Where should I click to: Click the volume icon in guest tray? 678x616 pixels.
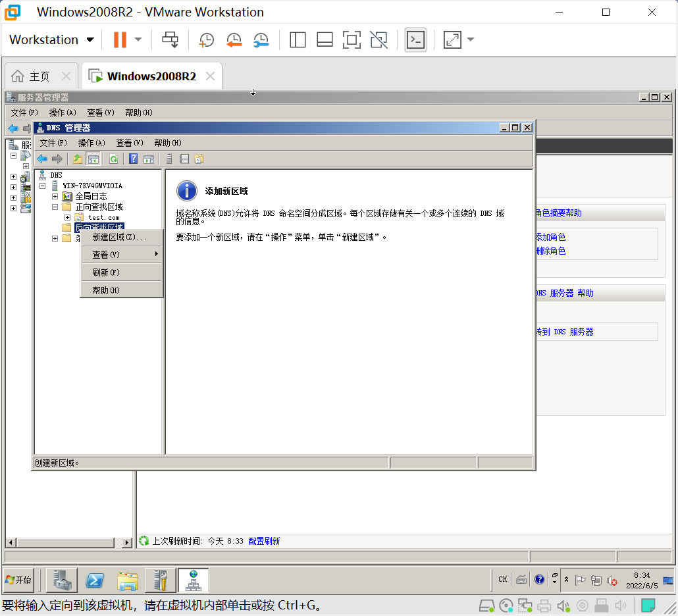[x=612, y=580]
